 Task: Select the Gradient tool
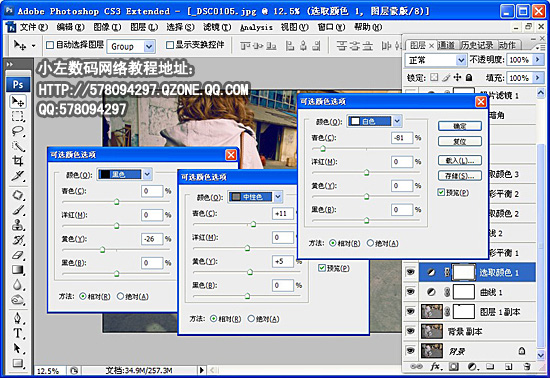(18, 270)
